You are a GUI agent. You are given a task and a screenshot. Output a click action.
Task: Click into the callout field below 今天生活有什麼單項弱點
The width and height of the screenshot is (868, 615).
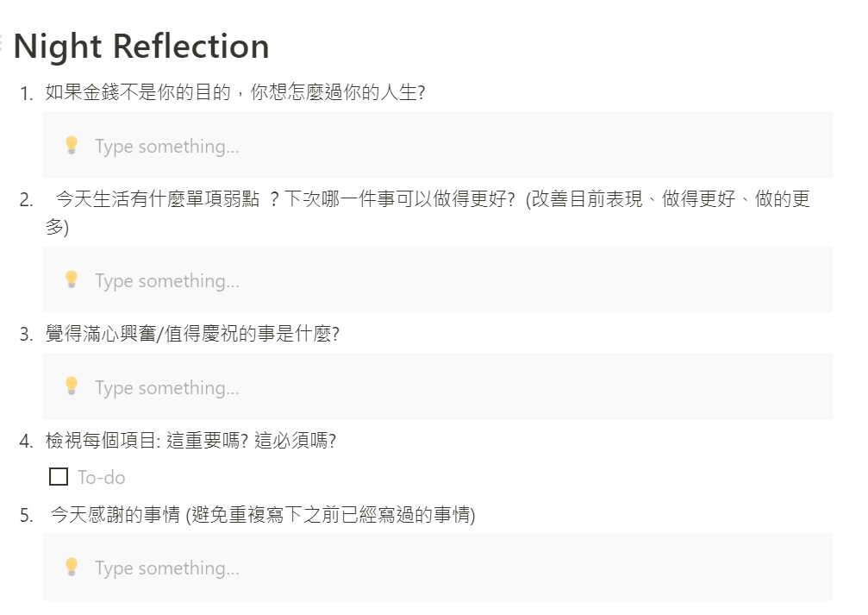(437, 279)
